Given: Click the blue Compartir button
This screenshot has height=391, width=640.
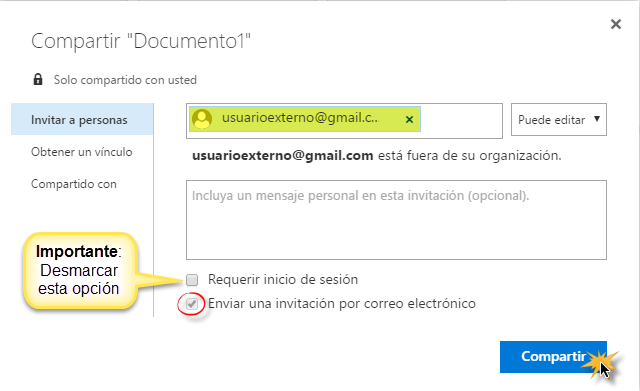Looking at the screenshot, I should 553,357.
